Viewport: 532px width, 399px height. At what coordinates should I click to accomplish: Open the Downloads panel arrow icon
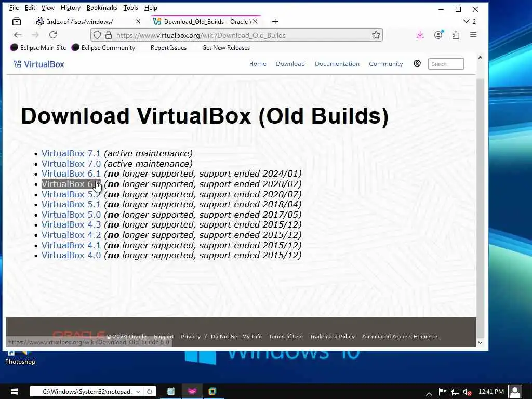tap(420, 35)
